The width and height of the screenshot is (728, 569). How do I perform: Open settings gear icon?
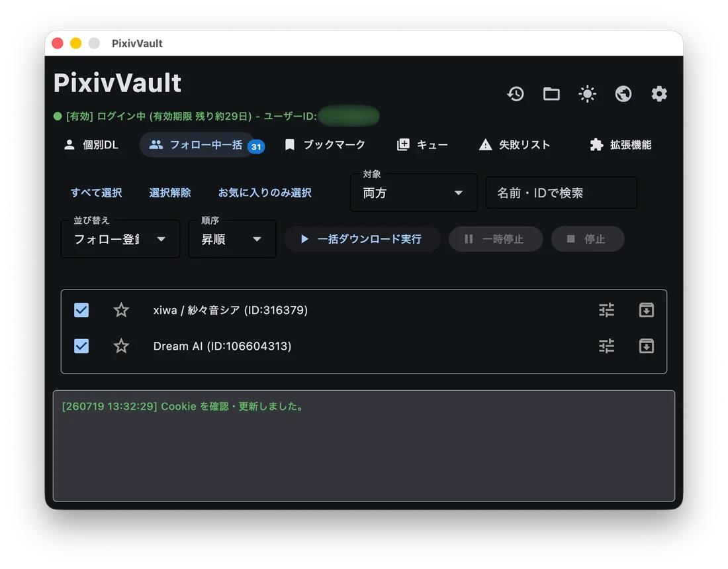pos(659,94)
